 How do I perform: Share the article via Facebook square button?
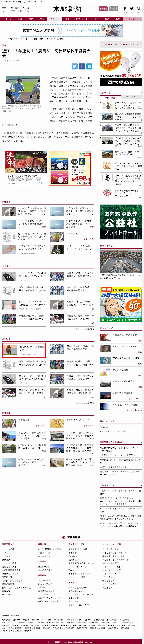pos(82,66)
